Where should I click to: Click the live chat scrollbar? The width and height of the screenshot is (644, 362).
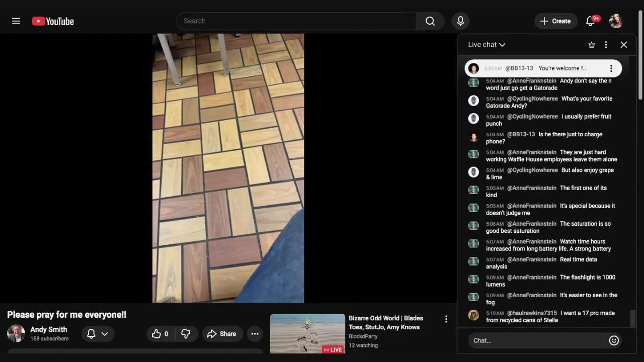[632, 318]
